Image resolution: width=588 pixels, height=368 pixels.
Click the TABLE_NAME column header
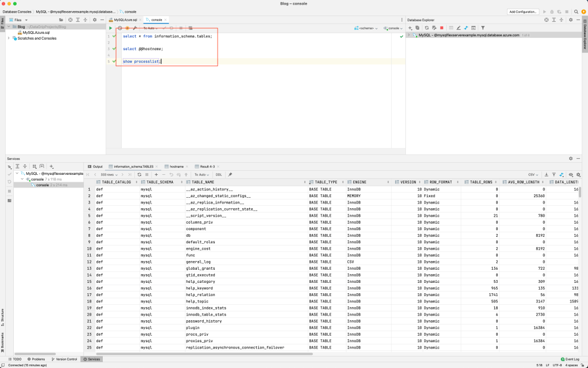[203, 182]
